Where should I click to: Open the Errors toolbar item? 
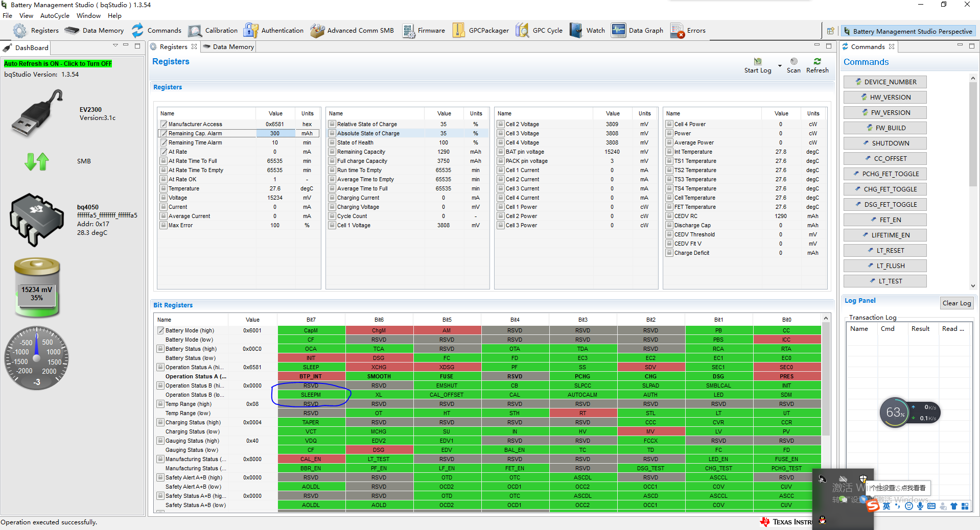pyautogui.click(x=688, y=31)
